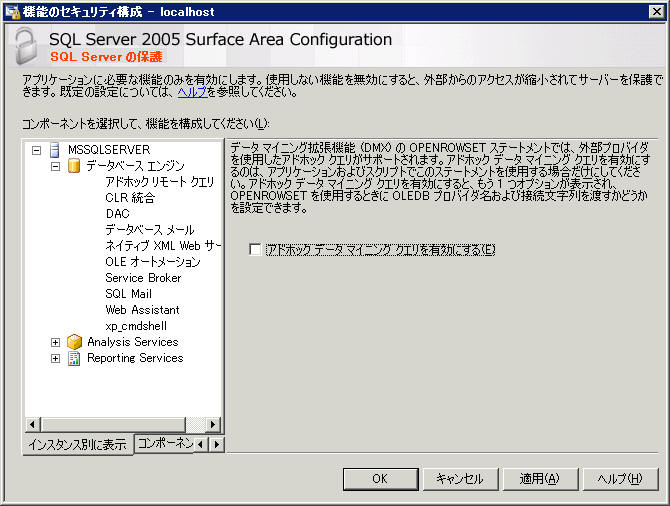Click the キャンセル button
The width and height of the screenshot is (670, 506).
pos(460,479)
